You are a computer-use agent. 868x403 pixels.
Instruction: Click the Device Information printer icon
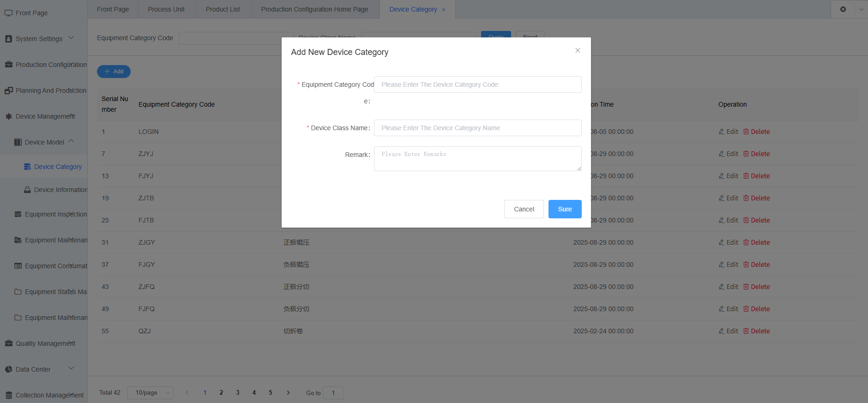27,190
